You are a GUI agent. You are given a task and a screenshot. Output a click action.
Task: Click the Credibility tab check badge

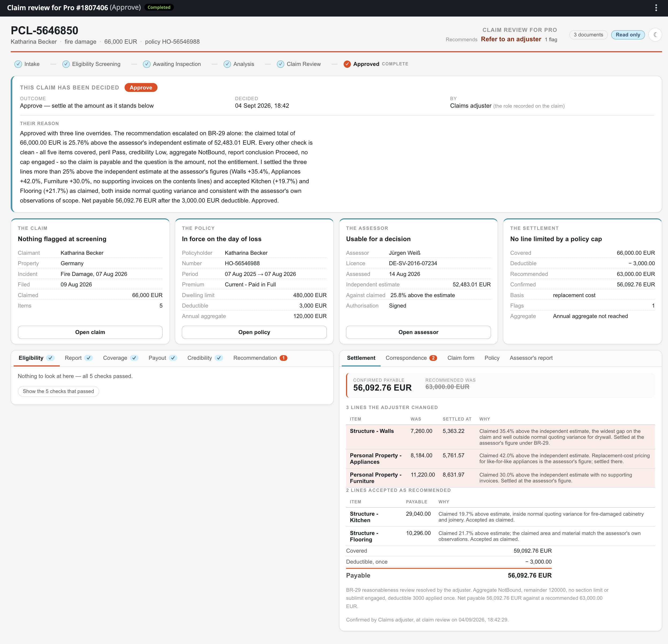(219, 358)
